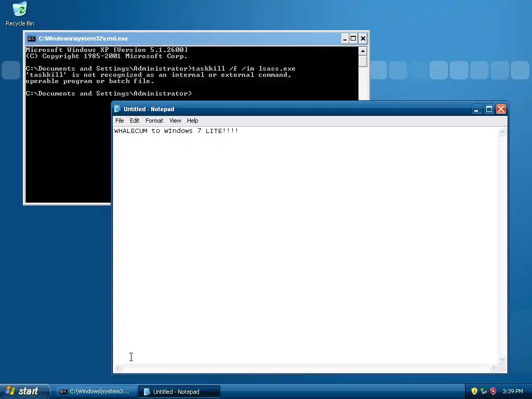Click Notepad horizontal scroll left arrow

118,368
